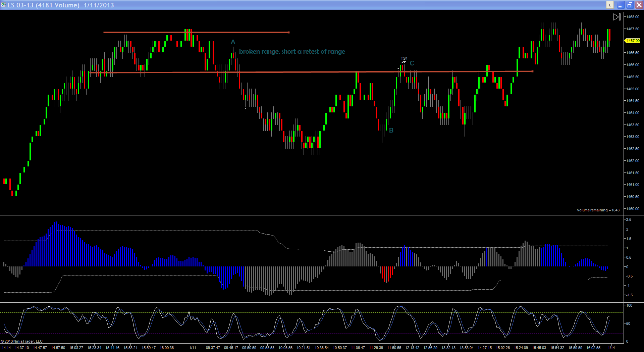The height and width of the screenshot is (352, 644).
Task: Click the 15:44:46 time axis label
Action: pyautogui.click(x=112, y=348)
